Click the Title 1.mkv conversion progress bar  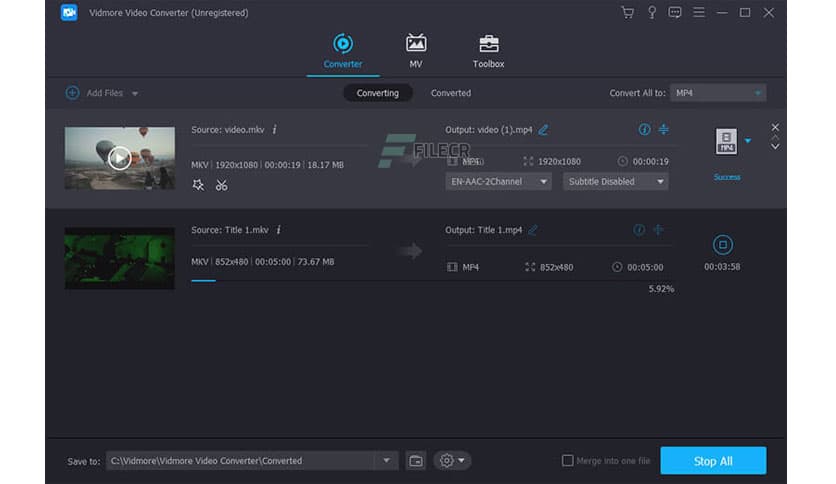432,280
